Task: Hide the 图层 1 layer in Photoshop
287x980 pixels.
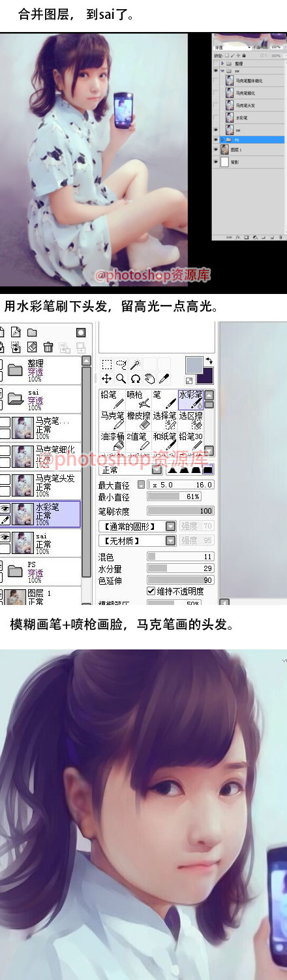Action: [216, 150]
